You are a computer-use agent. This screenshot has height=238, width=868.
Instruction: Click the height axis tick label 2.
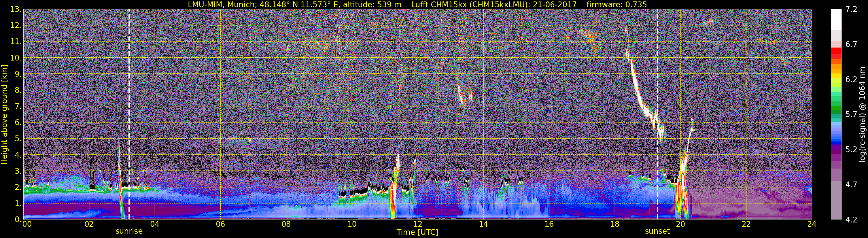(x=18, y=187)
